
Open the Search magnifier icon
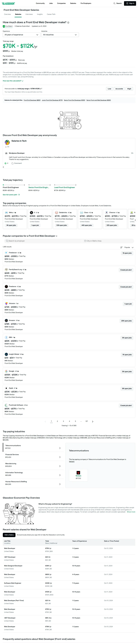pos(114,4)
